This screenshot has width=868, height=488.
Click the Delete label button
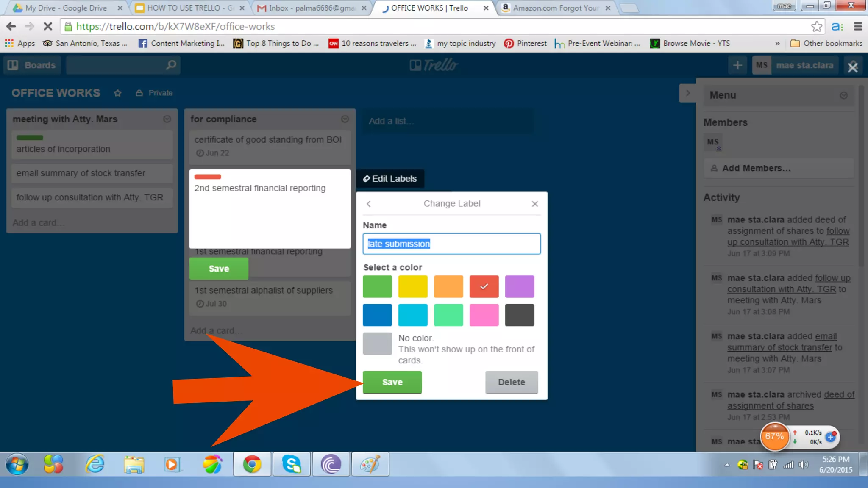click(511, 382)
